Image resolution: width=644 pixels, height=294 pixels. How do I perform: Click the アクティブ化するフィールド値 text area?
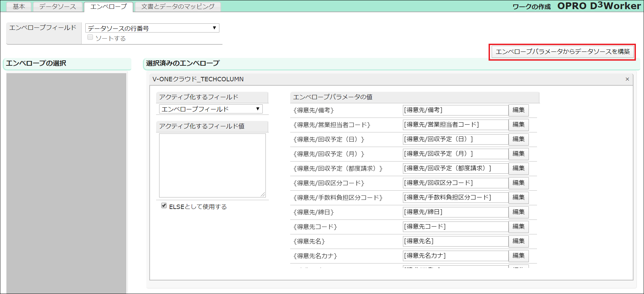(212, 165)
